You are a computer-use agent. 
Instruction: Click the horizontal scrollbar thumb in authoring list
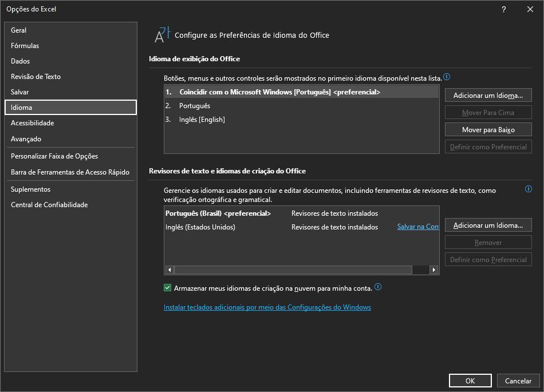tap(293, 270)
